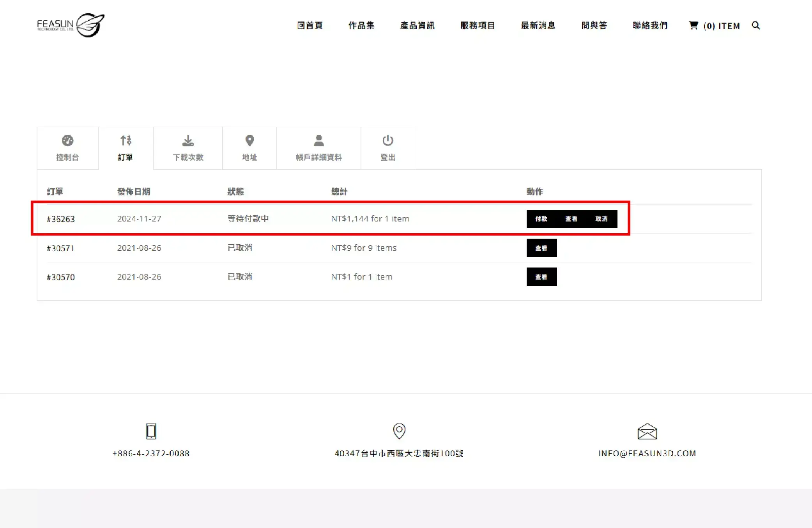The width and height of the screenshot is (812, 528).
Task: Click the address 40347台中市西區大忠南街100號
Action: point(399,453)
